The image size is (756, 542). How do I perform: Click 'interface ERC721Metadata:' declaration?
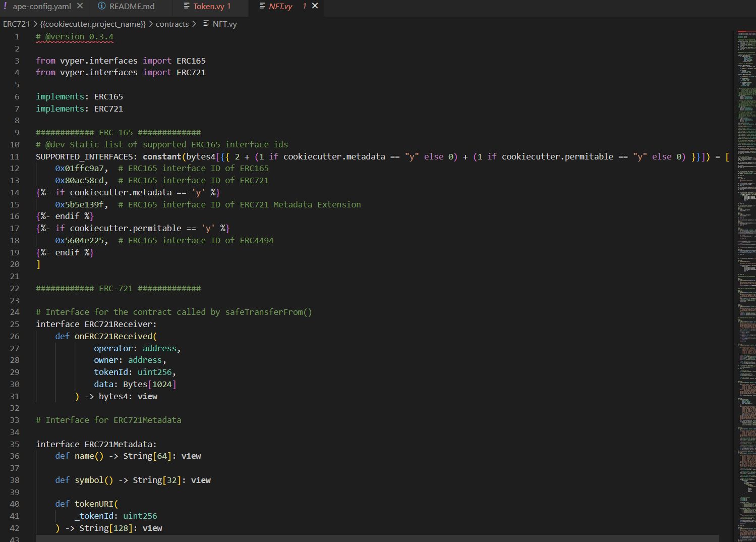coord(96,445)
